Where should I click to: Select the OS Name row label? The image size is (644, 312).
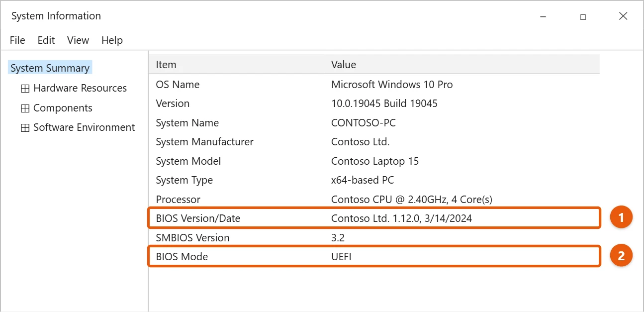pos(178,85)
